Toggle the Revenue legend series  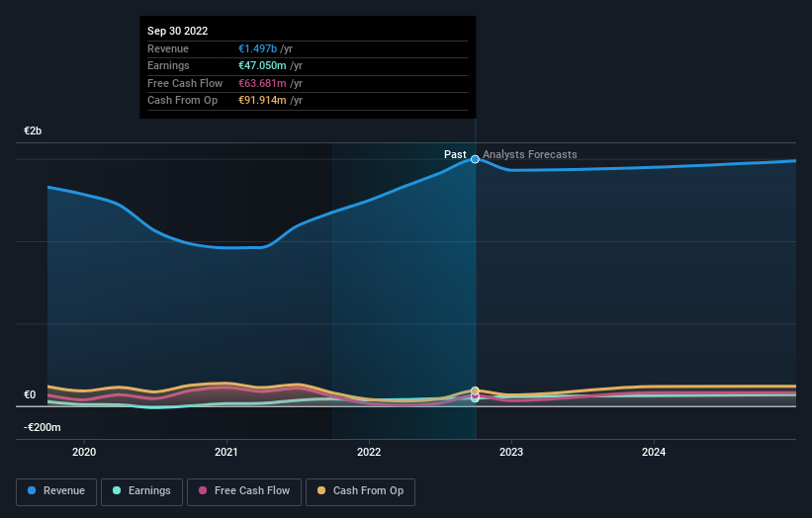tap(56, 491)
